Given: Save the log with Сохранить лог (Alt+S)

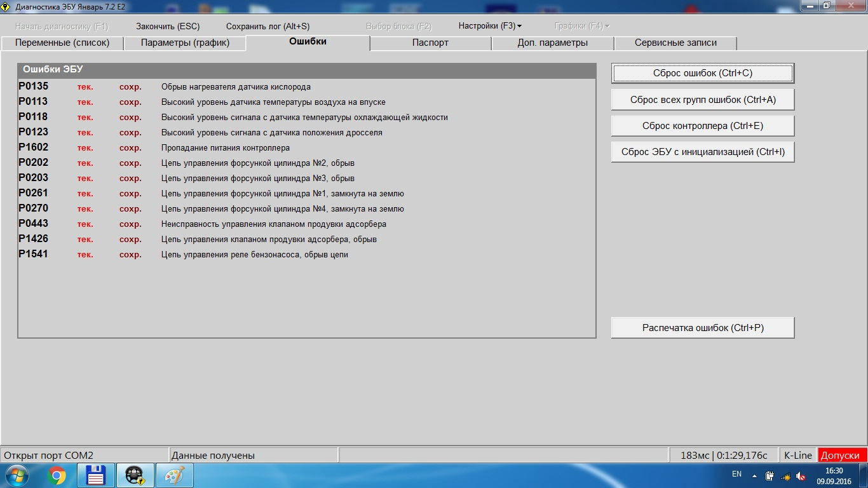Looking at the screenshot, I should [268, 26].
